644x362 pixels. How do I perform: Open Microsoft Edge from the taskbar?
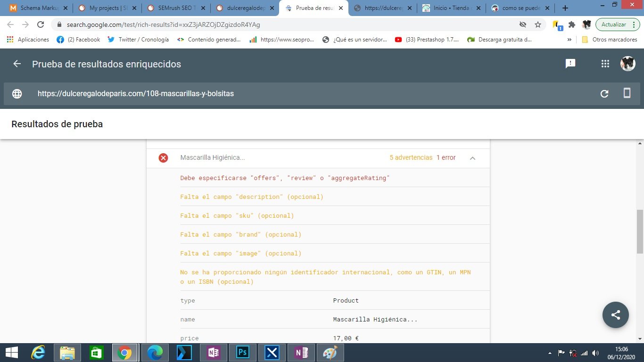point(155,353)
